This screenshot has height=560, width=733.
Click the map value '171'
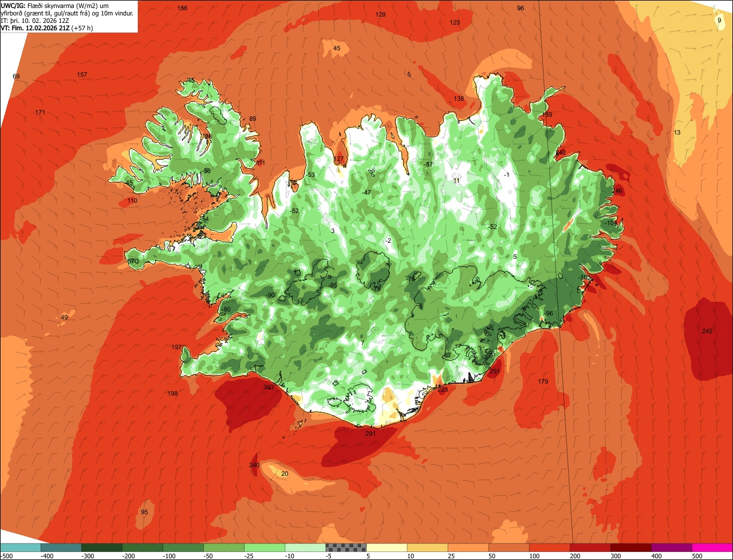point(40,112)
